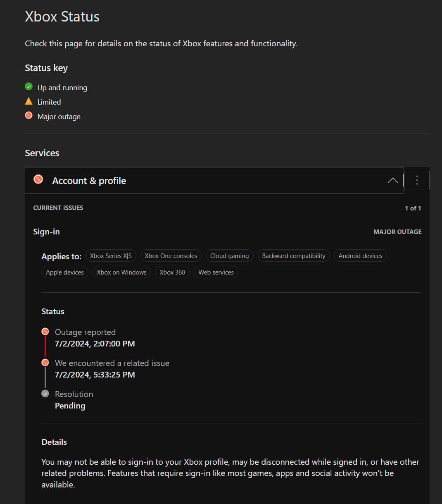
Task: Click the Sign-in issue title
Action: click(x=46, y=232)
